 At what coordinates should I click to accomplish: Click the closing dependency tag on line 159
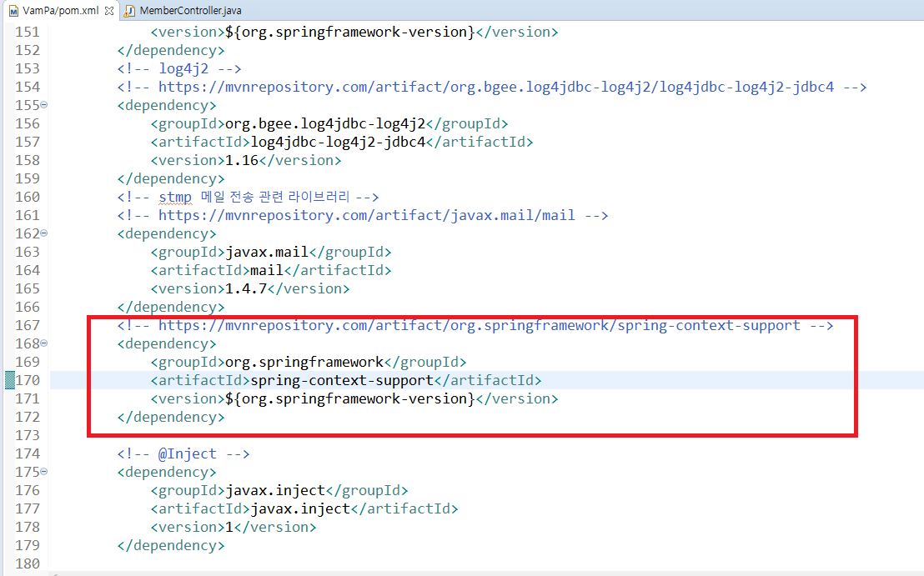(x=171, y=178)
